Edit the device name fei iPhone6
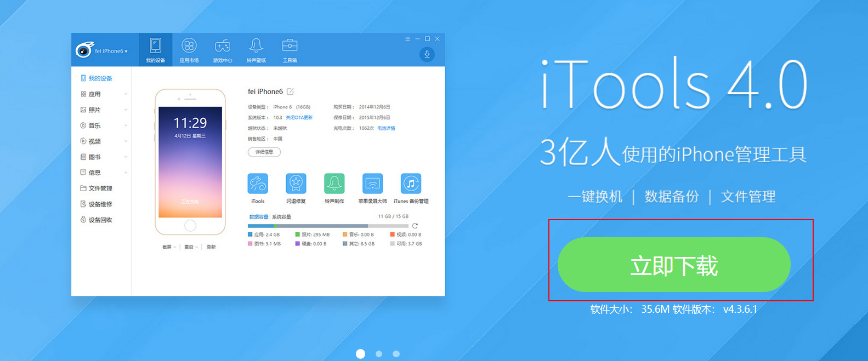This screenshot has width=868, height=361. point(290,91)
